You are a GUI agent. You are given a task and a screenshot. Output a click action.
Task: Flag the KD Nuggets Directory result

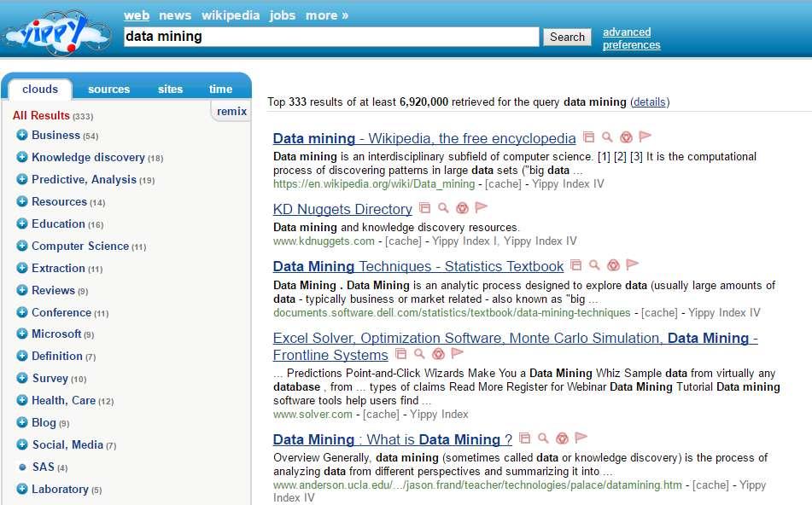coord(481,207)
